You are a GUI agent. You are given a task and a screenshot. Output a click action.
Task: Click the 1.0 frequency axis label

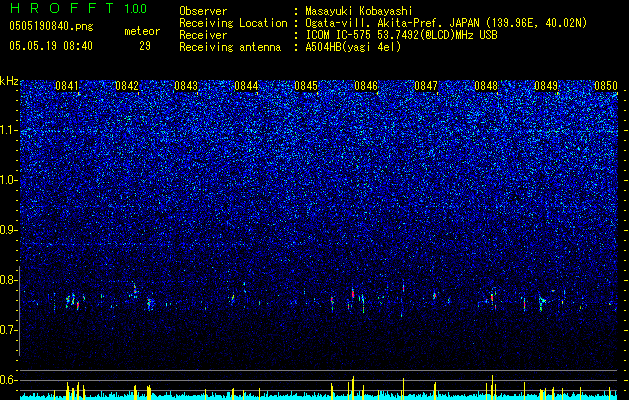pyautogui.click(x=9, y=180)
